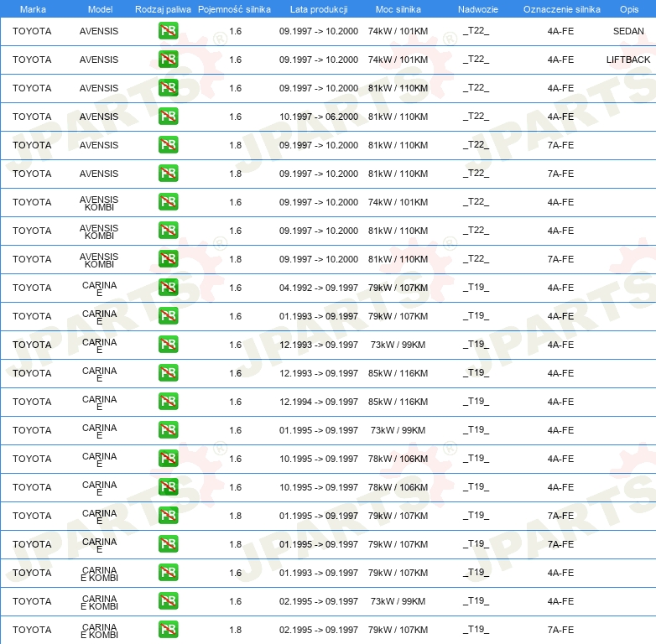This screenshot has width=656, height=644.
Task: Click fuel icon in Avensis Kombi 1.6 81kW row
Action: click(168, 231)
